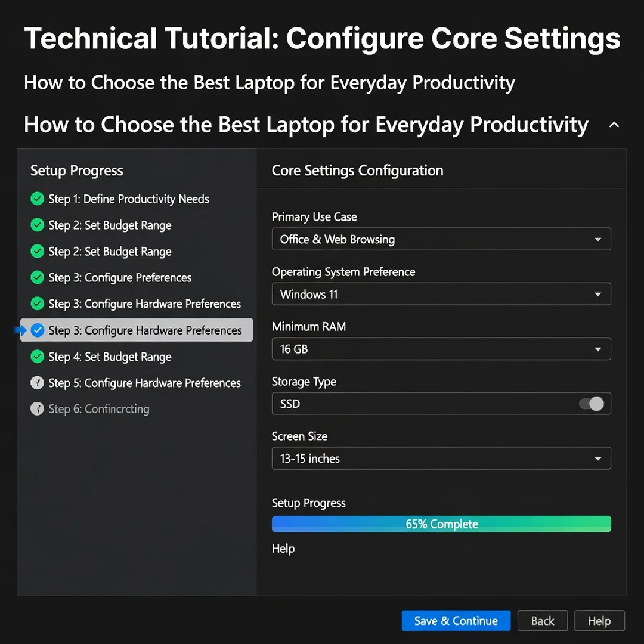The width and height of the screenshot is (644, 644).
Task: Click the SSD storage type field
Action: click(x=441, y=404)
